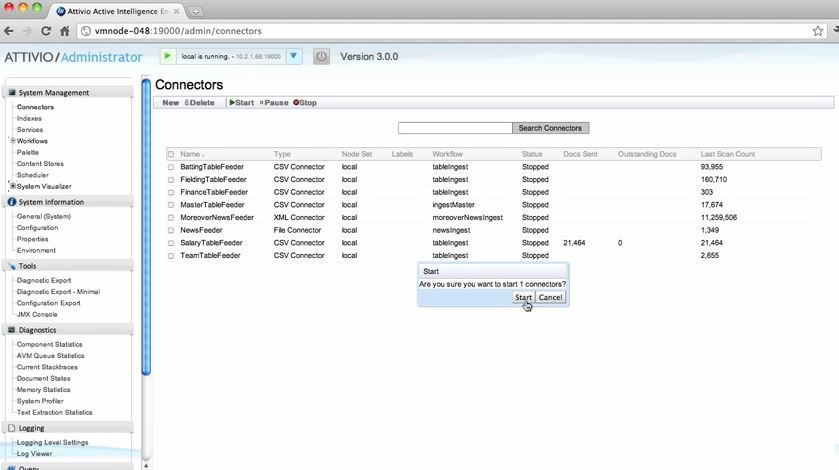Click the Search Connectors button
839x470 pixels.
(550, 128)
